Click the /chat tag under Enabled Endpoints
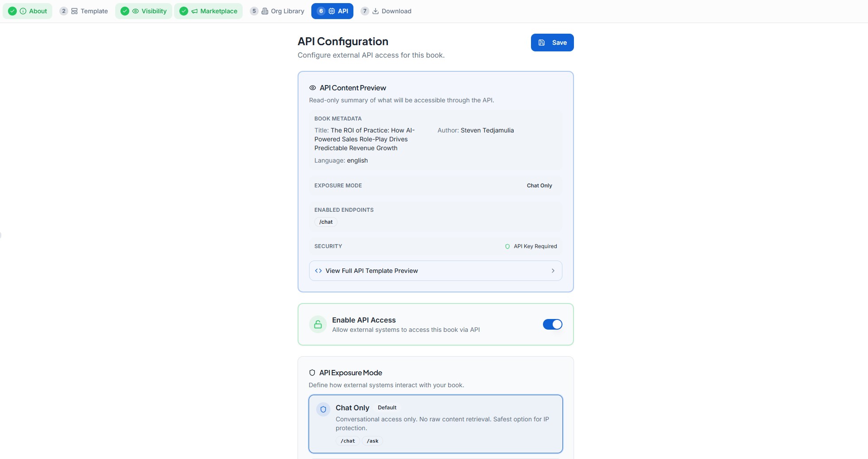The height and width of the screenshot is (459, 868). [x=326, y=222]
